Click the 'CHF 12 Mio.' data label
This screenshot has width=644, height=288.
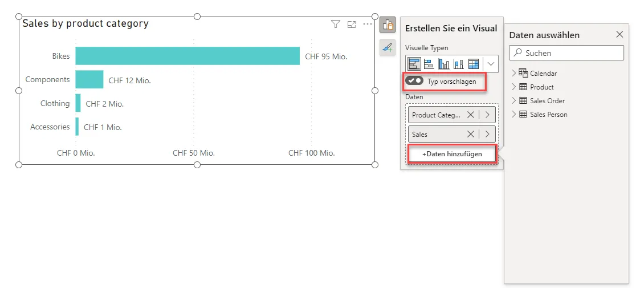click(130, 80)
